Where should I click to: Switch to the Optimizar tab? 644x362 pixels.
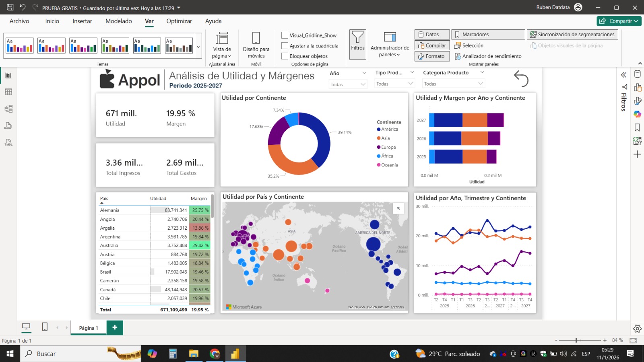click(179, 21)
